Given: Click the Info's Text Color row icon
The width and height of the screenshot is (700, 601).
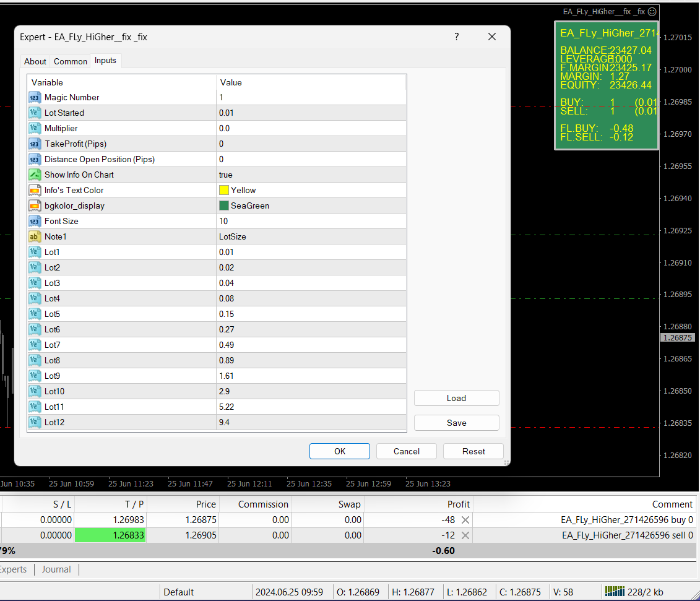Looking at the screenshot, I should click(x=35, y=190).
